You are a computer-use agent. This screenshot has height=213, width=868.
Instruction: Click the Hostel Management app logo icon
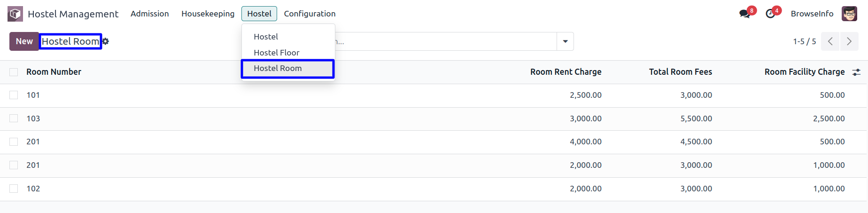[15, 14]
